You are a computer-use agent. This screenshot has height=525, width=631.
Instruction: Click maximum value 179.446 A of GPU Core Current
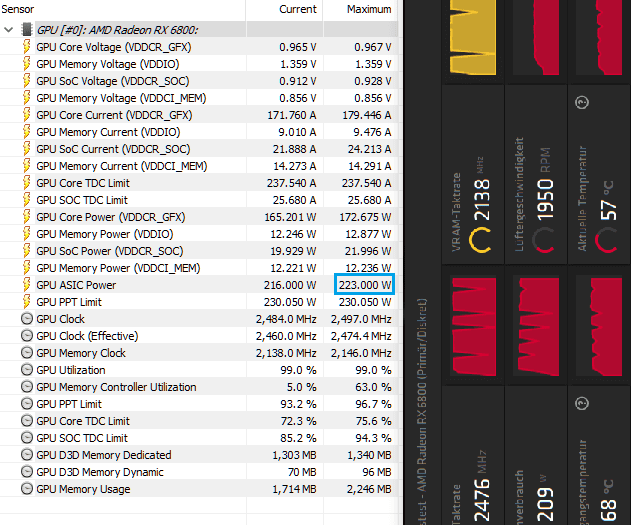click(367, 115)
